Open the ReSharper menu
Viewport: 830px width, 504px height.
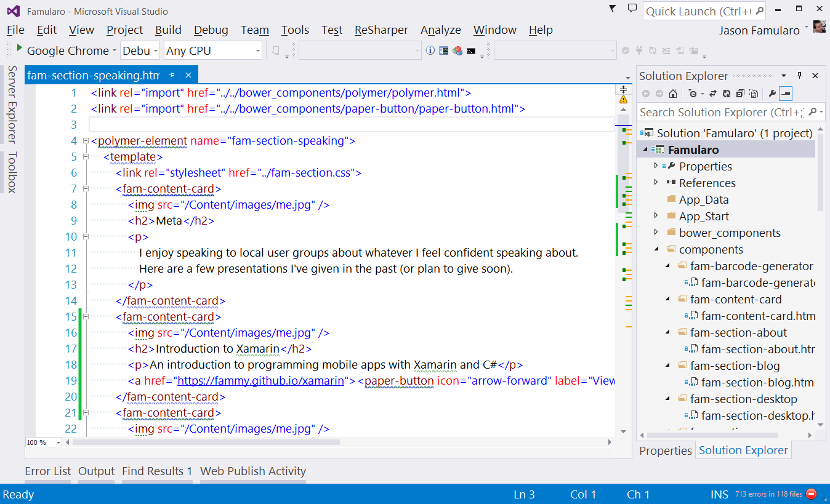click(381, 30)
